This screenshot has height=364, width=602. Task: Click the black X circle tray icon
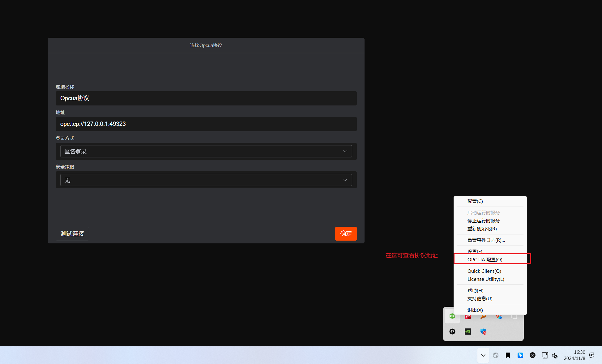[x=532, y=355]
